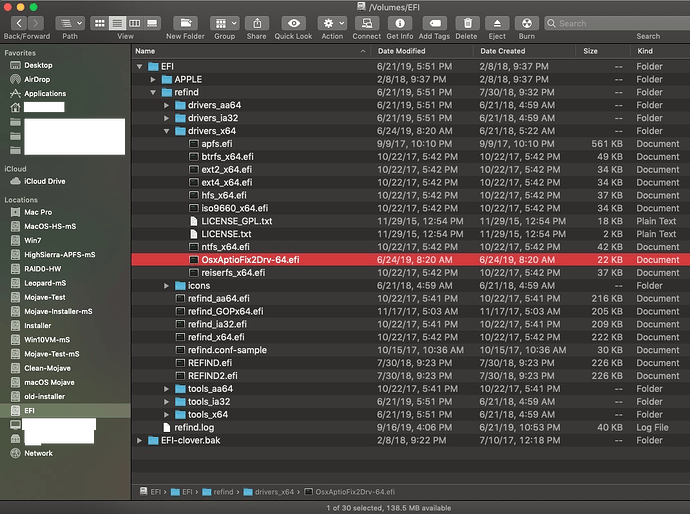Select refind.conf-sample file
This screenshot has height=514, width=690.
tap(228, 350)
